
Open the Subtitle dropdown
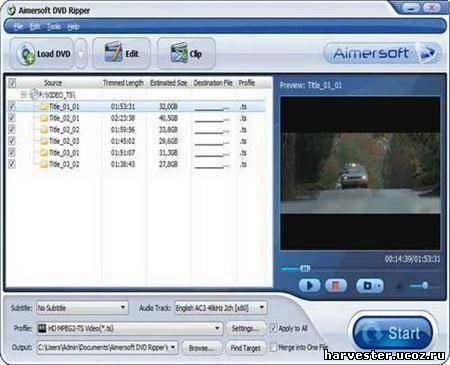tap(82, 308)
